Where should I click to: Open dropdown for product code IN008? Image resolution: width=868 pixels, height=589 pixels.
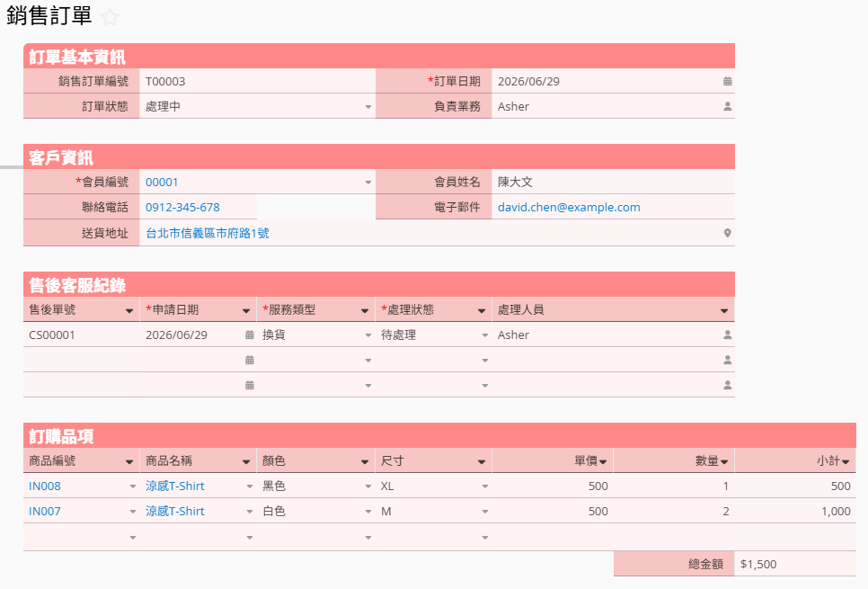pos(133,486)
